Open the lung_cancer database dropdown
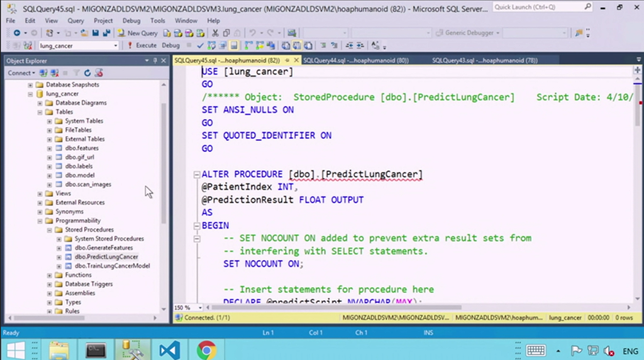644x360 pixels. [116, 46]
